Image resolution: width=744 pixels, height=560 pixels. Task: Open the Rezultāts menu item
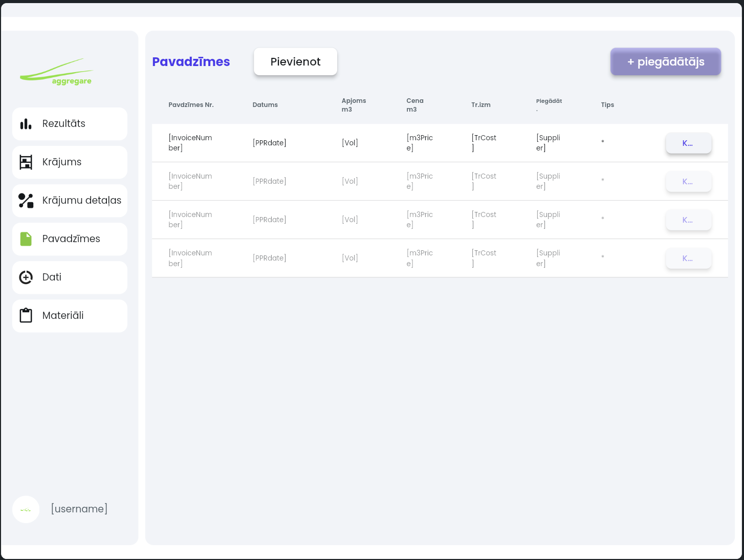pos(70,124)
